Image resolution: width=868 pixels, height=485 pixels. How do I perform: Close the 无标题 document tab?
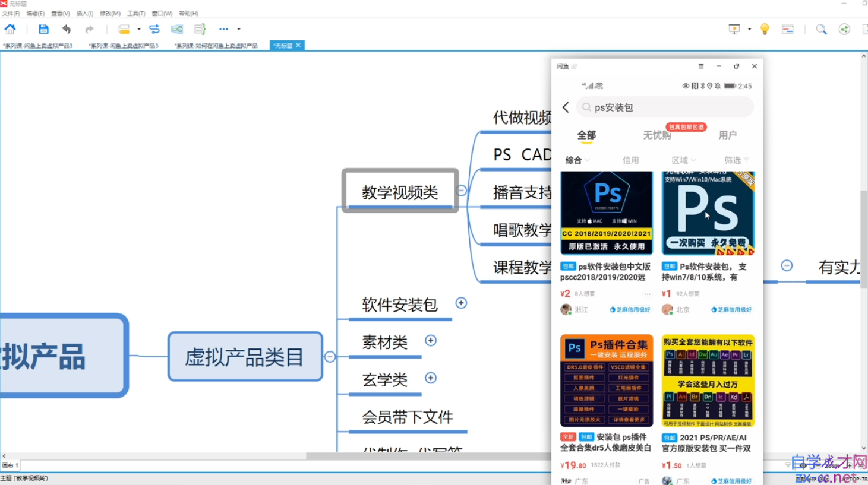tap(298, 45)
